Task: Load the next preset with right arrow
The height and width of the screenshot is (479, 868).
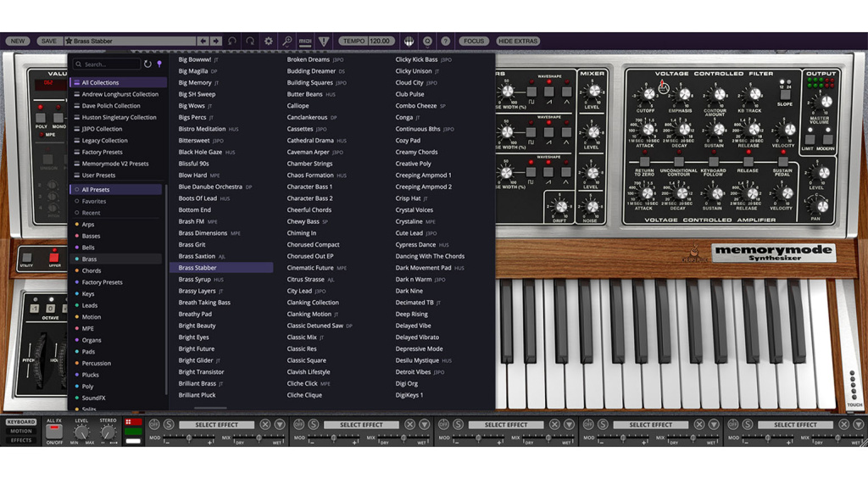Action: (216, 41)
